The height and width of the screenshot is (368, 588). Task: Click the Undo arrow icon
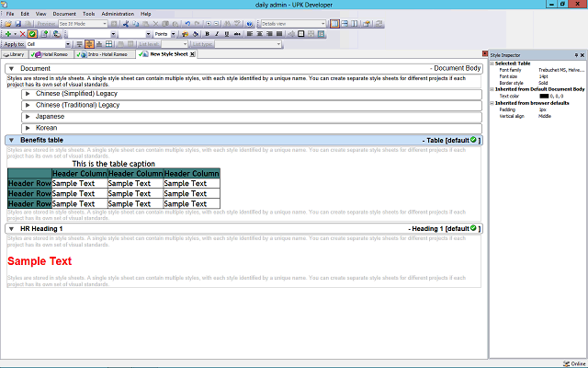[x=187, y=23]
